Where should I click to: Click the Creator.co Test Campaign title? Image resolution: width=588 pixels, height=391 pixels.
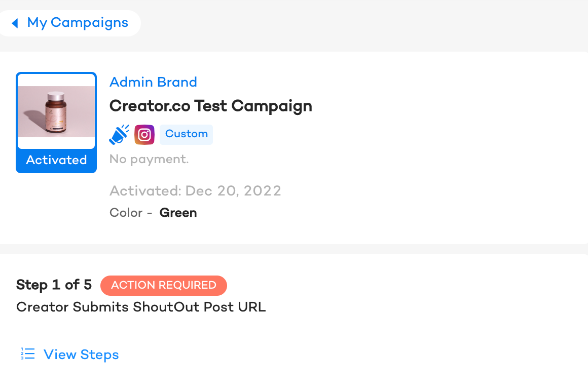(x=211, y=106)
